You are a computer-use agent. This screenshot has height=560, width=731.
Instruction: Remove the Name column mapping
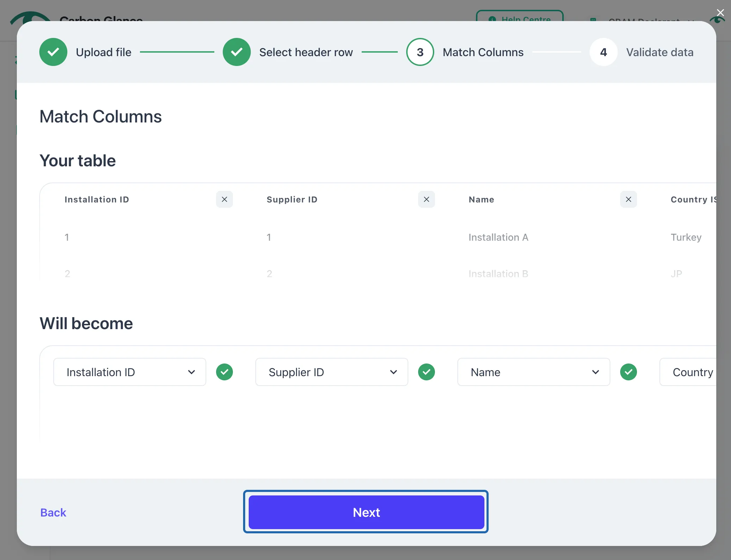point(629,199)
